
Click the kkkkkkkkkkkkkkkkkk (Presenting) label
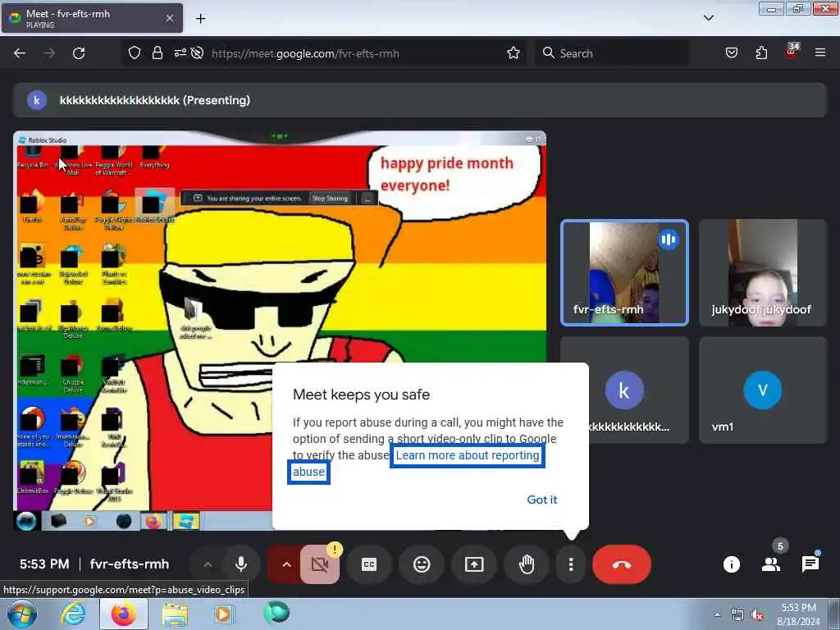click(x=155, y=100)
